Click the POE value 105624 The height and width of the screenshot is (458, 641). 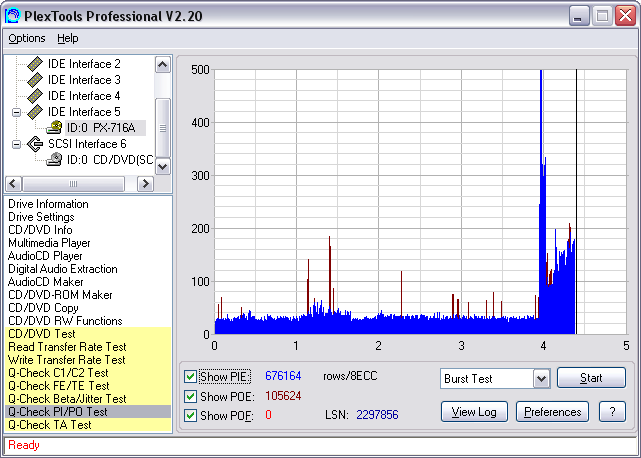(283, 396)
